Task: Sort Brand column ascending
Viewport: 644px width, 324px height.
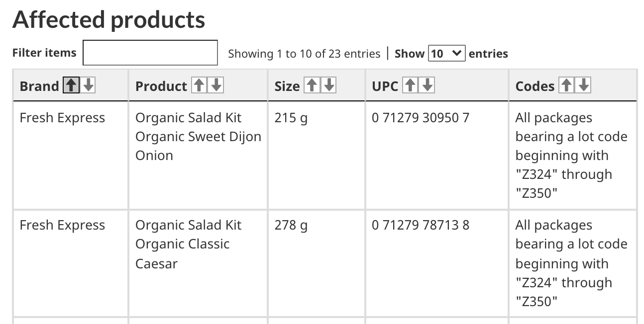Action: pyautogui.click(x=71, y=85)
